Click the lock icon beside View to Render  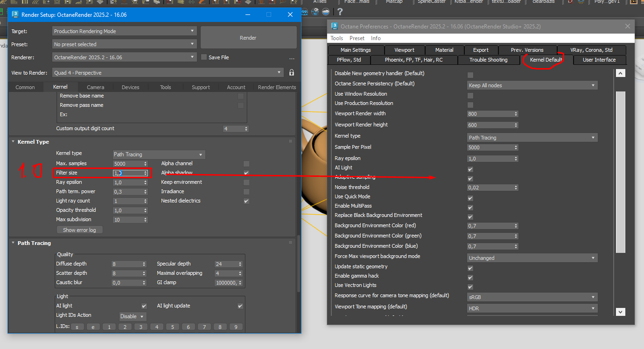pyautogui.click(x=292, y=72)
